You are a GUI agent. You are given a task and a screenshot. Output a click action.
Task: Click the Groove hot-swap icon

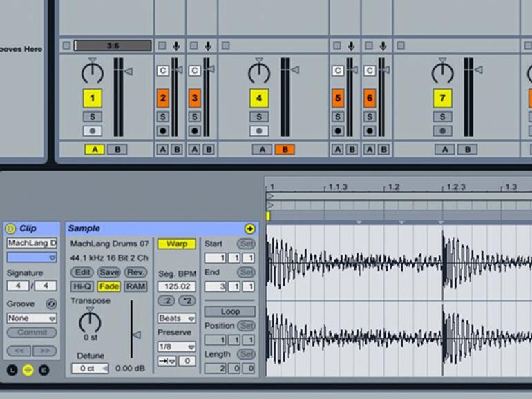point(51,304)
